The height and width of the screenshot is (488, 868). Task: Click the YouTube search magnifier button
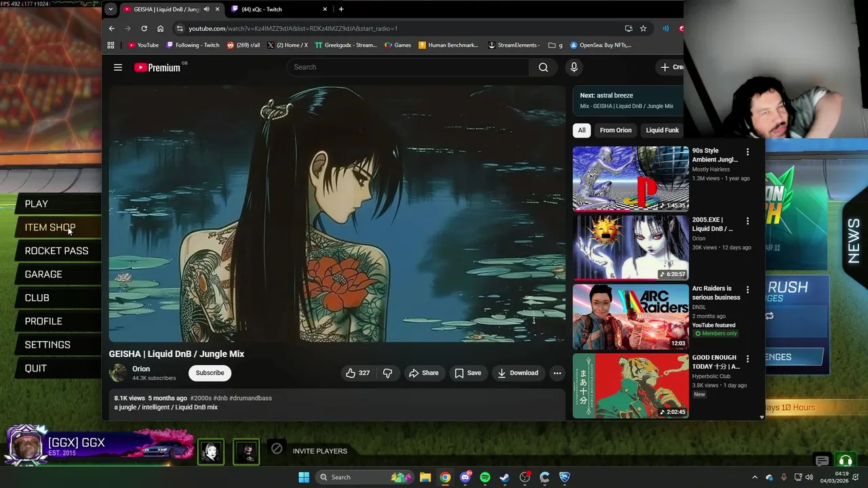point(543,67)
